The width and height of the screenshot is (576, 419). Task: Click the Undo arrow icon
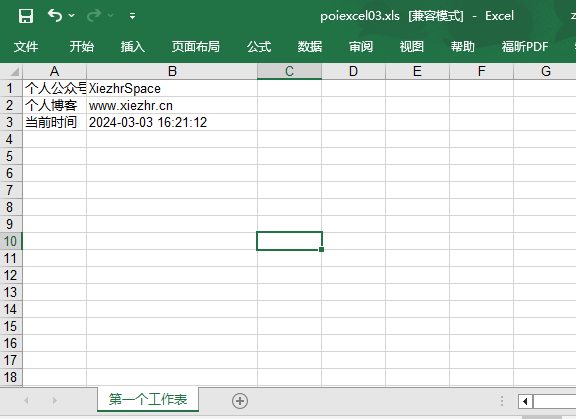point(55,15)
